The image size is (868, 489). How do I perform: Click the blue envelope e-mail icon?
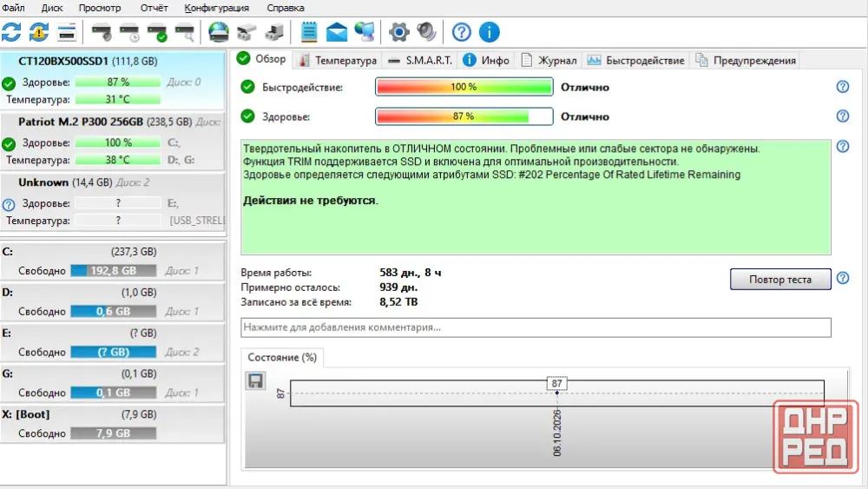pyautogui.click(x=337, y=32)
